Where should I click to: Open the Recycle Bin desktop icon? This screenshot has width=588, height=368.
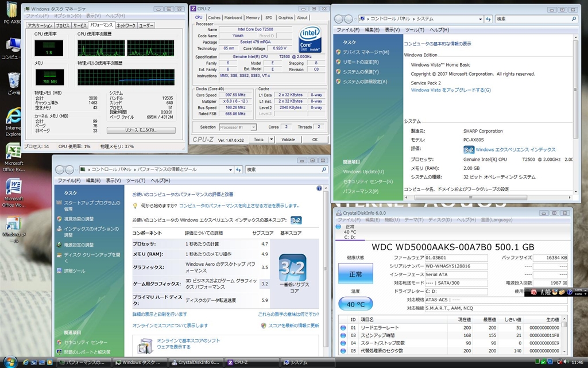pos(13,82)
